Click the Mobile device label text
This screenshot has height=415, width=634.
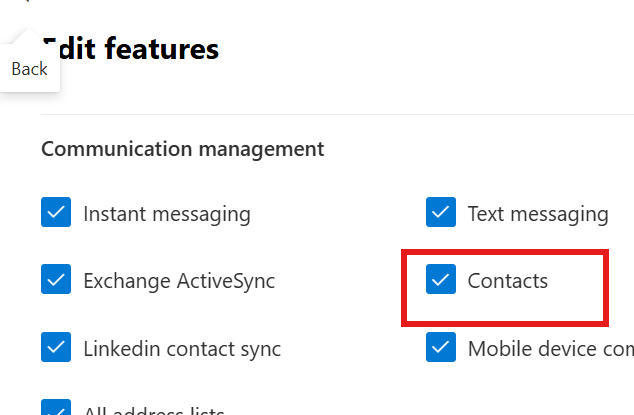tap(551, 349)
